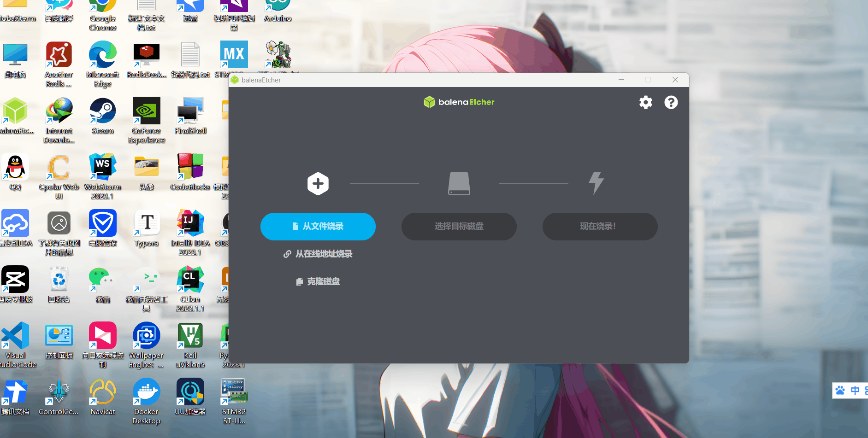Click the target drive icon in Etcher
Viewport: 868px width, 438px height.
point(459,184)
